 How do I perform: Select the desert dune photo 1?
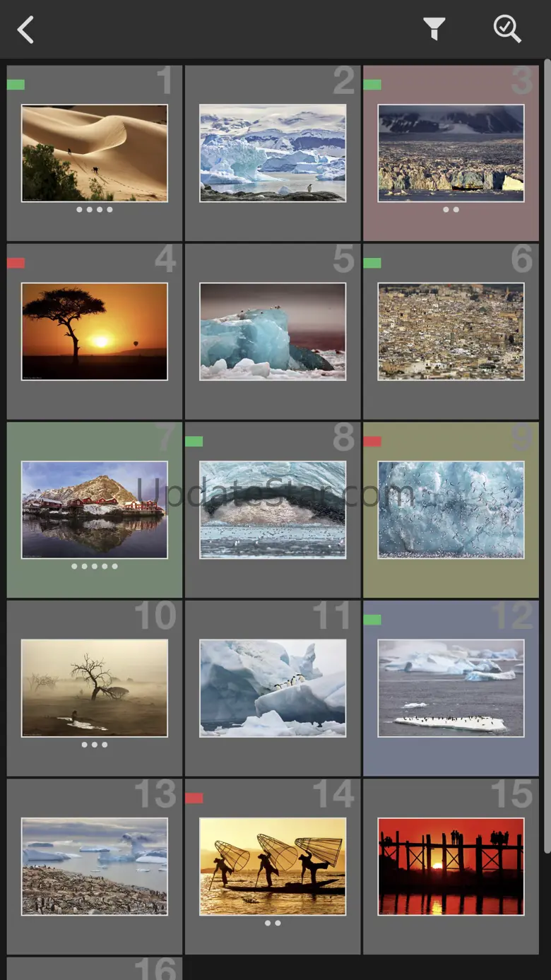point(94,153)
